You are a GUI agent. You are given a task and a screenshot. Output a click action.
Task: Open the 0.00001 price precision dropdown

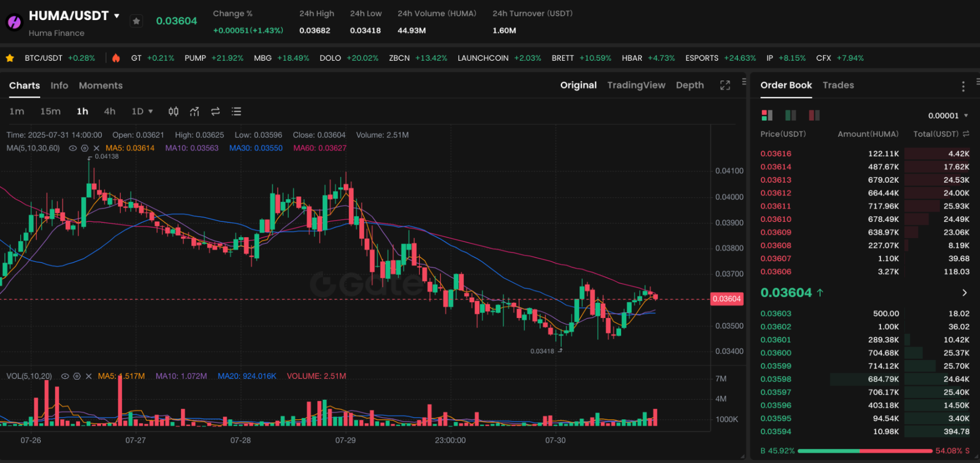[948, 116]
